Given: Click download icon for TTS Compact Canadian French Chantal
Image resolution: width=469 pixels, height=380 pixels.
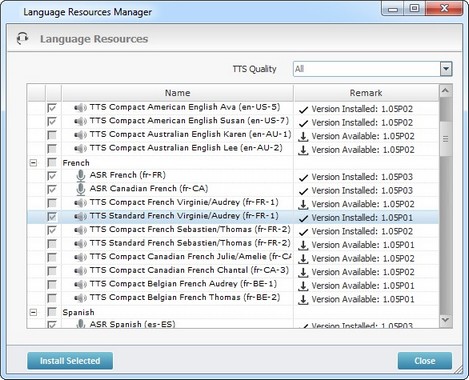Looking at the screenshot, I should point(303,273).
